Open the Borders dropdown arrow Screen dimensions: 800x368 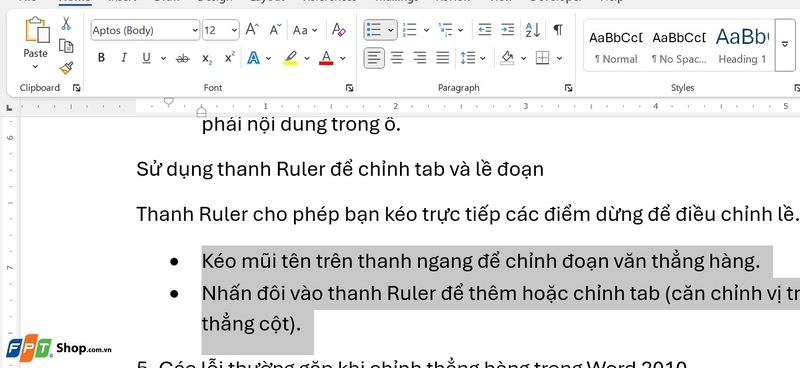(x=559, y=58)
